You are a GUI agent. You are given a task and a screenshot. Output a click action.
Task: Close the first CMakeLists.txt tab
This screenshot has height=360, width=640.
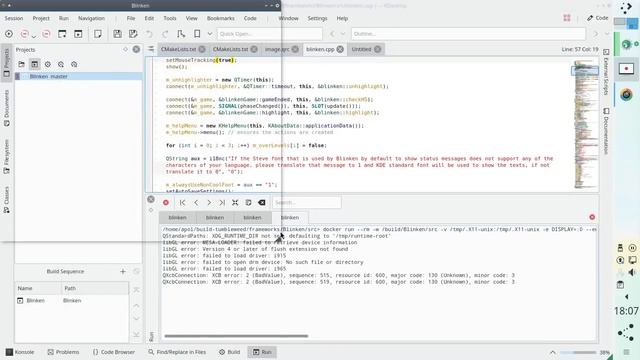202,49
